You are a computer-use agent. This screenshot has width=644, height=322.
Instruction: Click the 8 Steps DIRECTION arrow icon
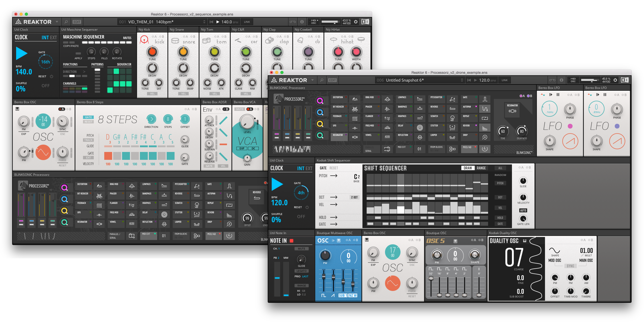tap(151, 119)
